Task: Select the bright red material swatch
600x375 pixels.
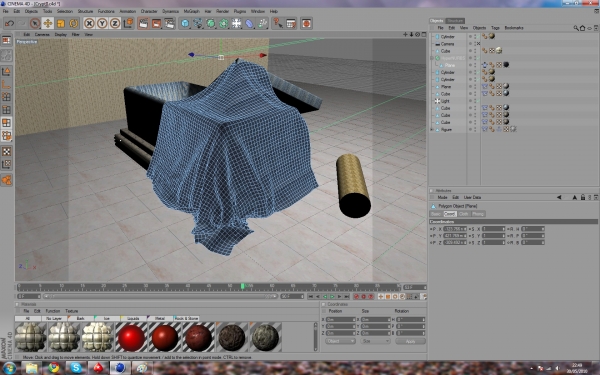Action: tap(131, 338)
